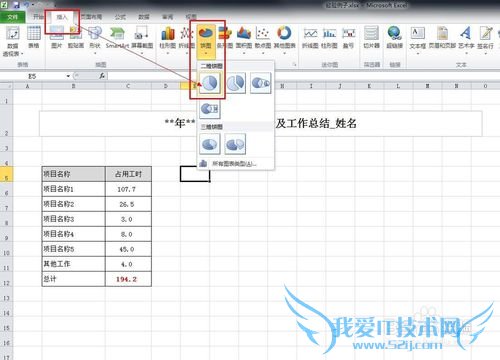The height and width of the screenshot is (360, 500).
Task: Select the cell with value 45.0
Action: [128, 249]
